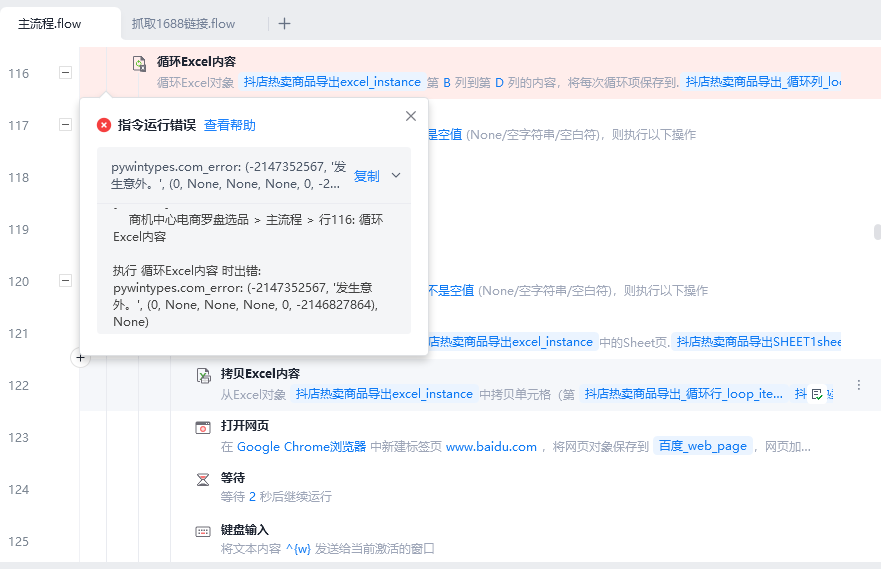Viewport: 881px width, 569px height.
Task: Close the 指令运行错误 popup
Action: pyautogui.click(x=411, y=116)
